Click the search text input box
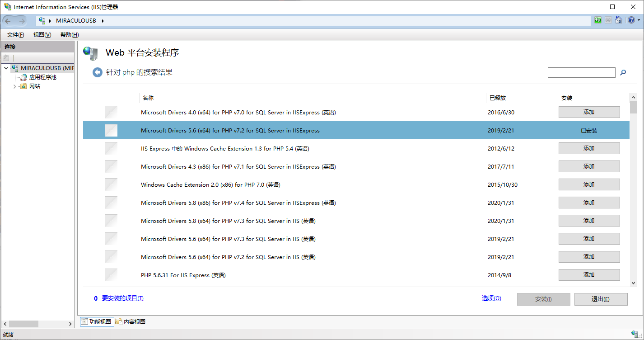 click(x=581, y=72)
